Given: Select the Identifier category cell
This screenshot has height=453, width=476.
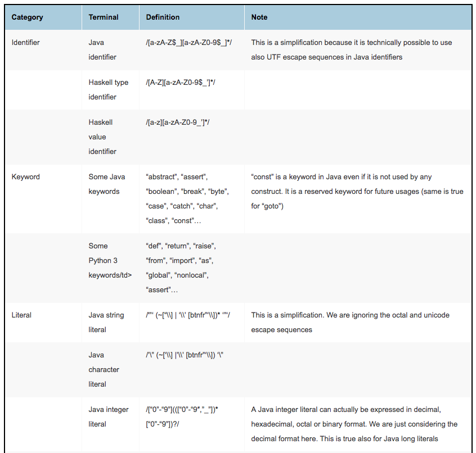Looking at the screenshot, I should click(26, 43).
